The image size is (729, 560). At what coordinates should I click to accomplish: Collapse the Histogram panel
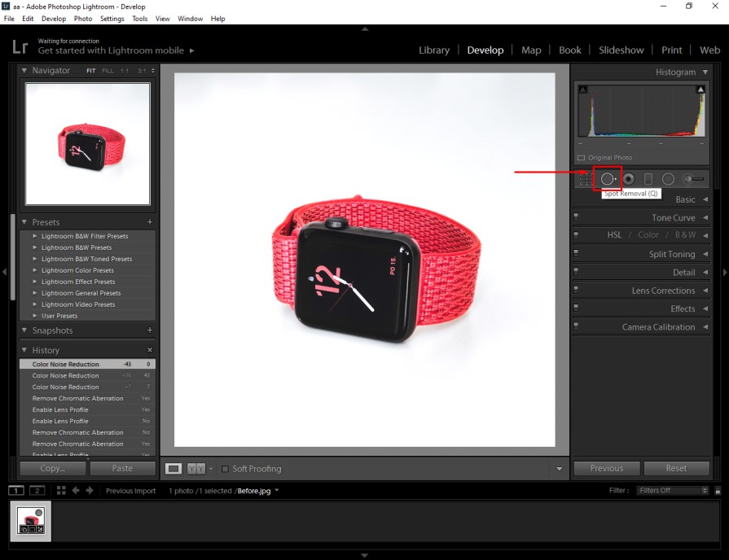click(705, 72)
